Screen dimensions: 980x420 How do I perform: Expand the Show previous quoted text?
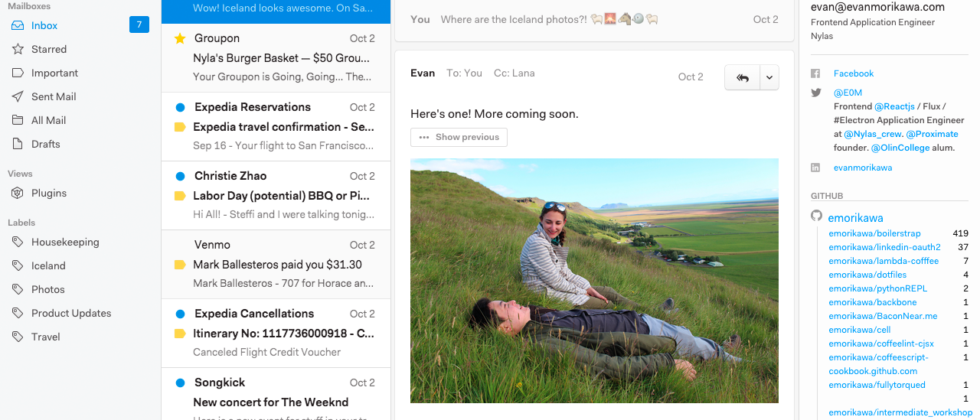coord(459,137)
